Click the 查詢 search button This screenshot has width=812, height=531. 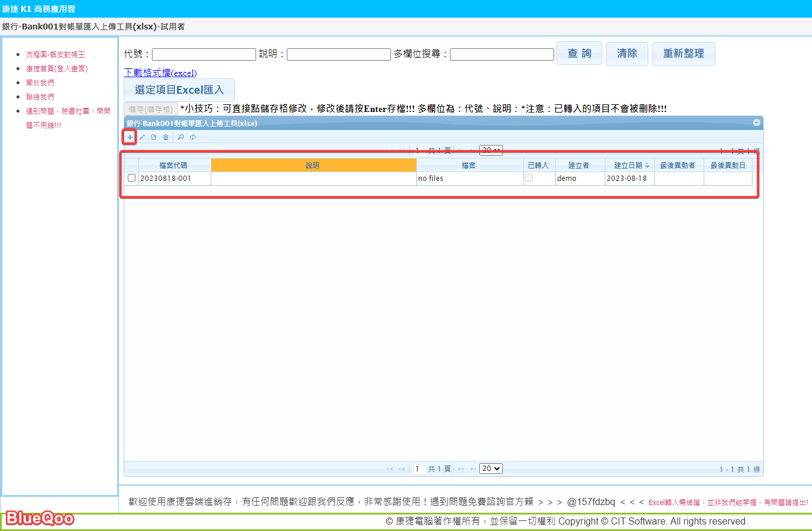[579, 54]
